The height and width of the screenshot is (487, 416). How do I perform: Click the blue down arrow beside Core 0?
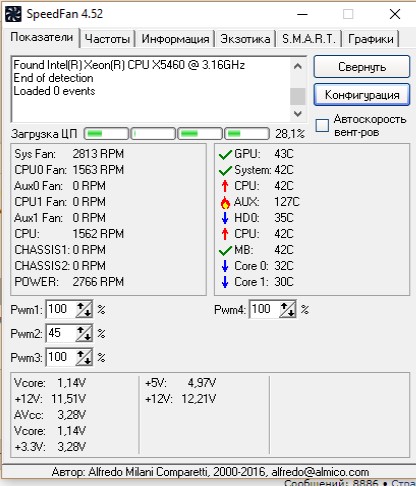pyautogui.click(x=225, y=266)
